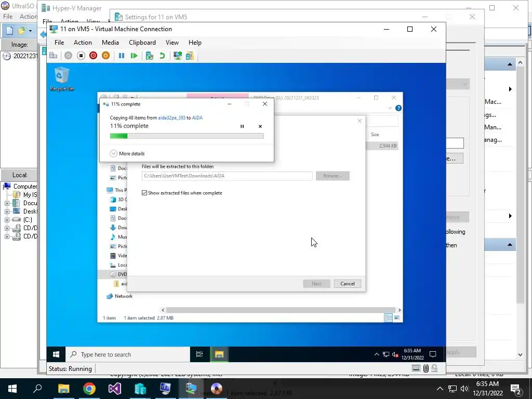
Task: Open UltraISO disc icon on host taskbar
Action: coord(217,389)
